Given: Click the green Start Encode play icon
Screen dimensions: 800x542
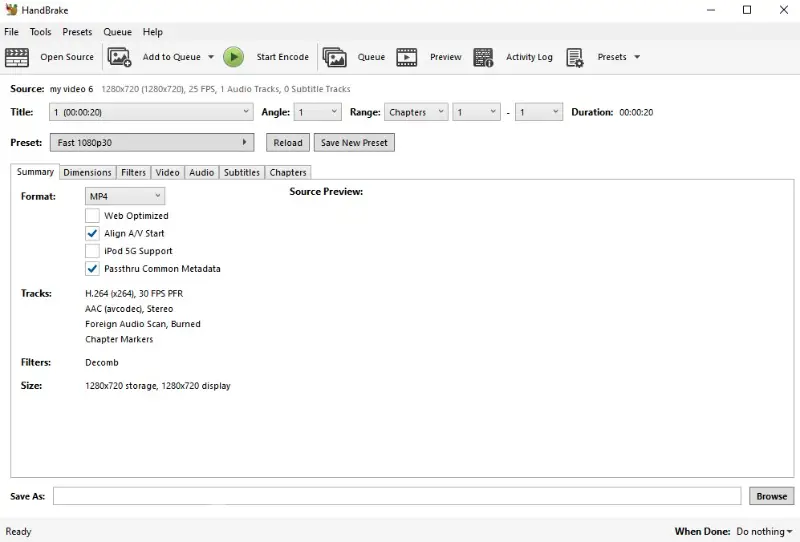Looking at the screenshot, I should click(x=234, y=57).
